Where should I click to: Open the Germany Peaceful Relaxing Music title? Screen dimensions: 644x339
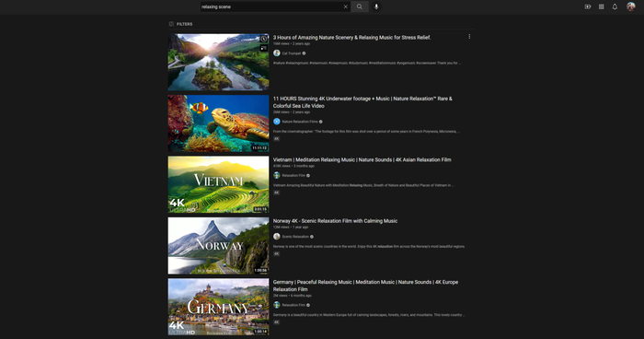(x=365, y=286)
